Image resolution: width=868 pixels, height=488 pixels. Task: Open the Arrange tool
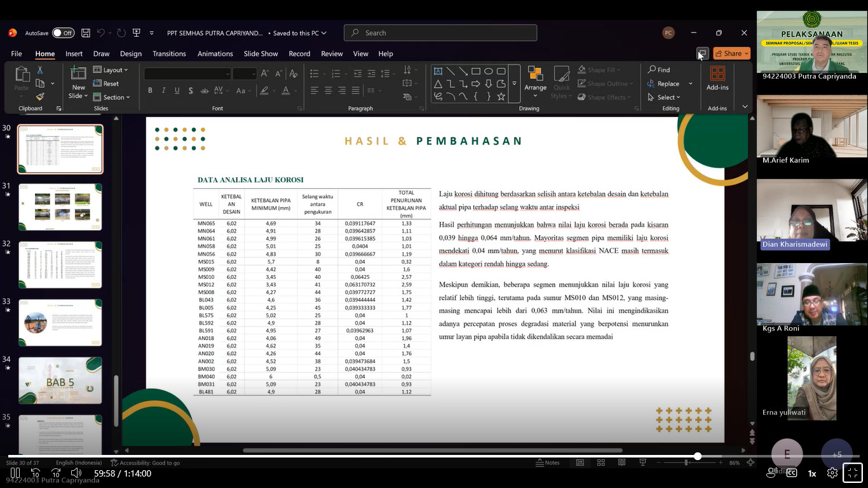[535, 81]
